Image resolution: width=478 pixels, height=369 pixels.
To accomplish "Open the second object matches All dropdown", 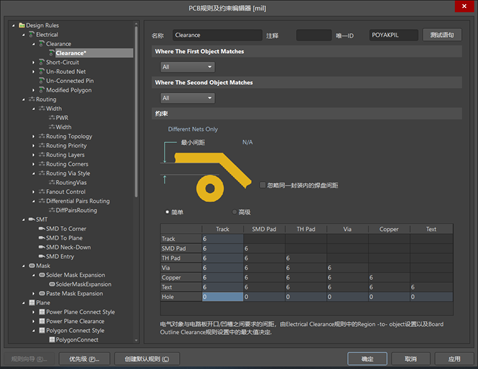I will 188,98.
